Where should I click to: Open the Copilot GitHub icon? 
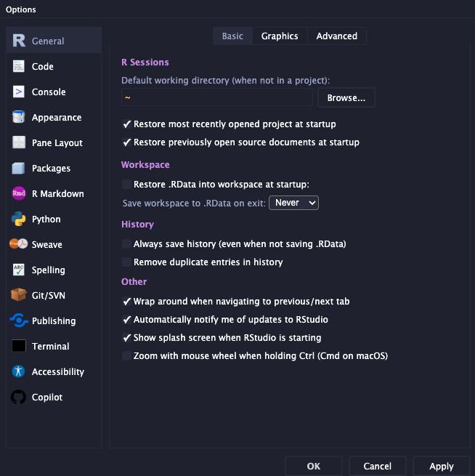point(19,398)
